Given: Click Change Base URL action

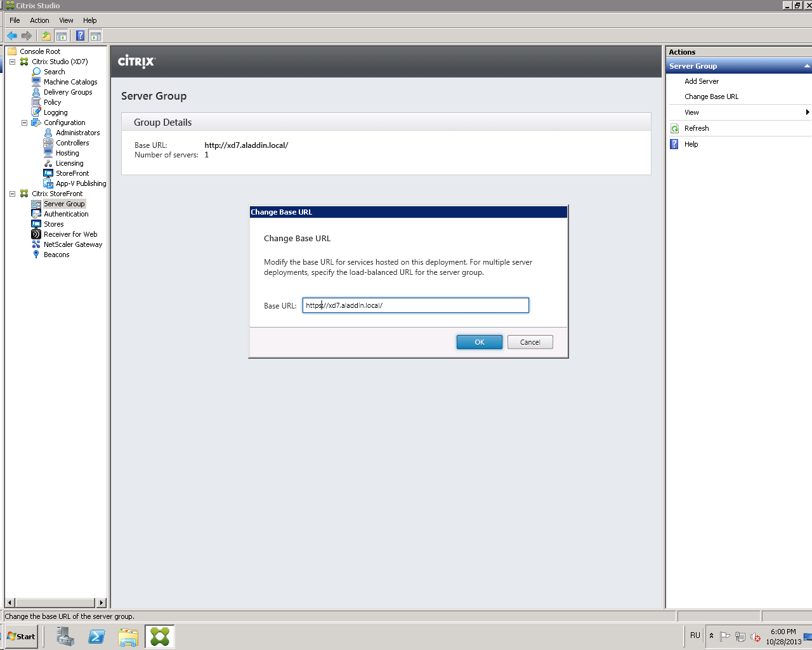Looking at the screenshot, I should (711, 96).
